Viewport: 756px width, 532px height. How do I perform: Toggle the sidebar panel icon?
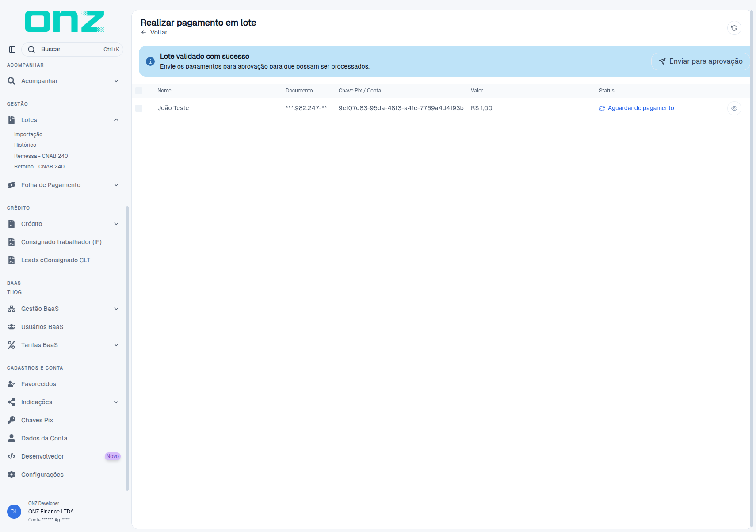click(x=12, y=50)
